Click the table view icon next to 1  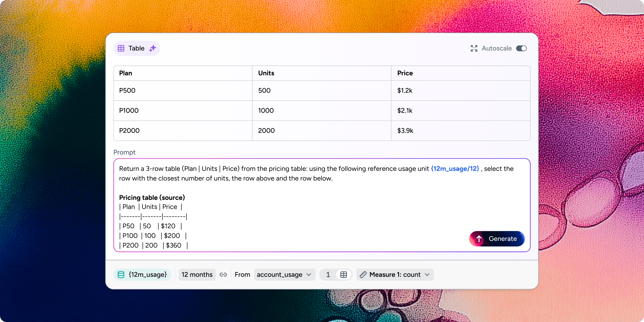[x=343, y=275]
